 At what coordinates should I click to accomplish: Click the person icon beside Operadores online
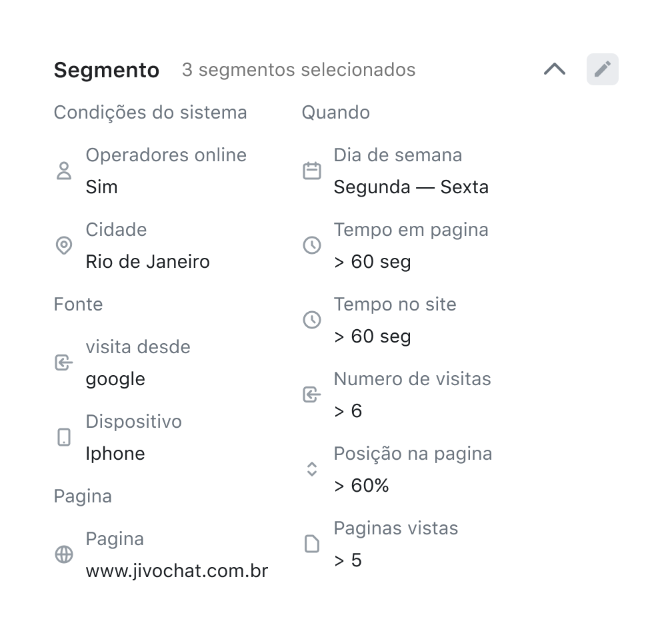[x=64, y=171]
